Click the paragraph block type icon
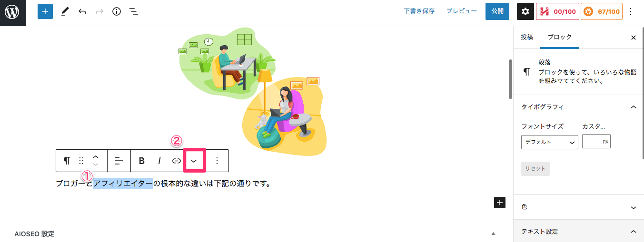Image resolution: width=644 pixels, height=242 pixels. coord(67,161)
